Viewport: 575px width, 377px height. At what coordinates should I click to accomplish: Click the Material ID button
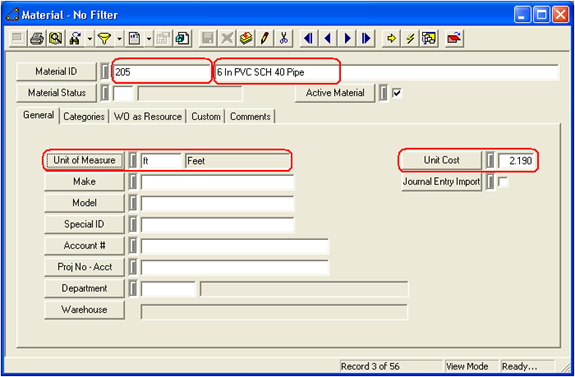coord(56,72)
